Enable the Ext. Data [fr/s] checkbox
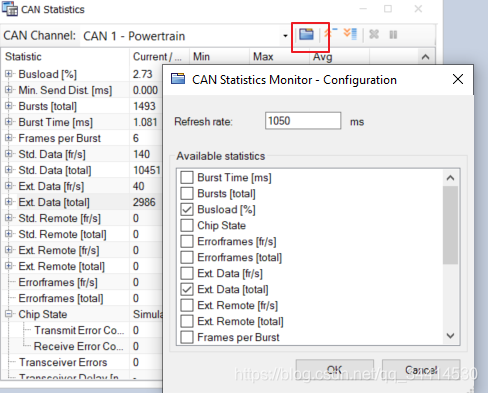Image resolution: width=488 pixels, height=393 pixels. point(187,273)
